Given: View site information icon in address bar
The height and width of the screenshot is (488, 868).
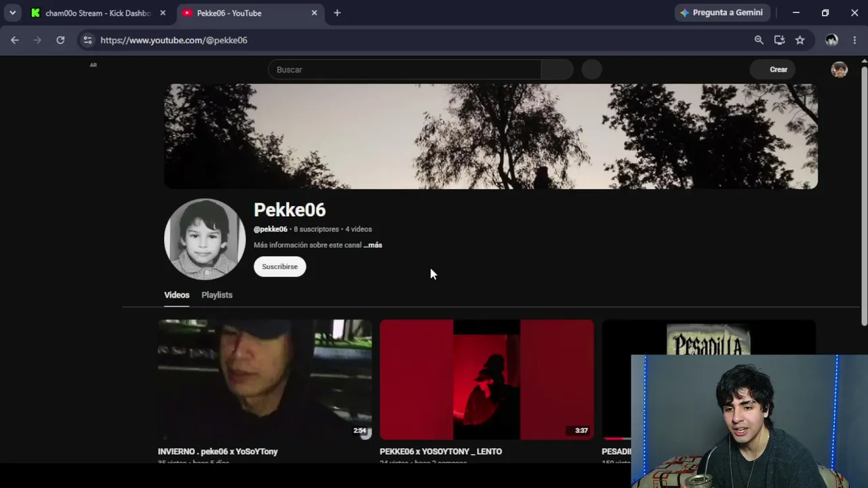Looking at the screenshot, I should (87, 40).
